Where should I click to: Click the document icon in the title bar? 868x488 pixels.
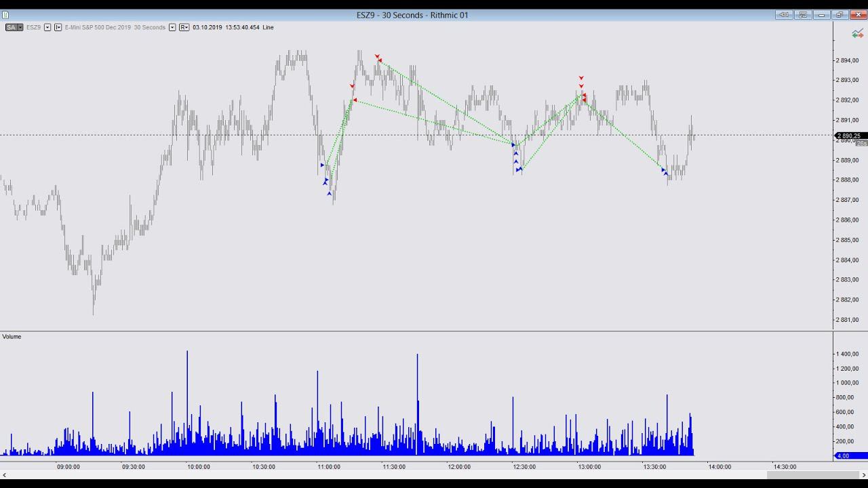pyautogui.click(x=5, y=15)
